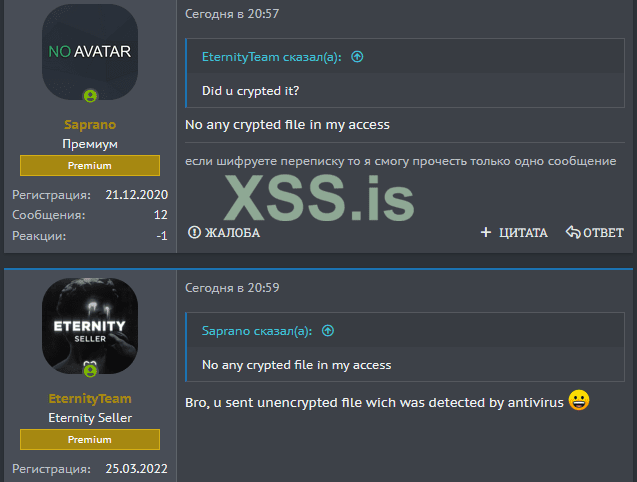Click Saprano's gold Premium badge
The height and width of the screenshot is (482, 637).
90,165
